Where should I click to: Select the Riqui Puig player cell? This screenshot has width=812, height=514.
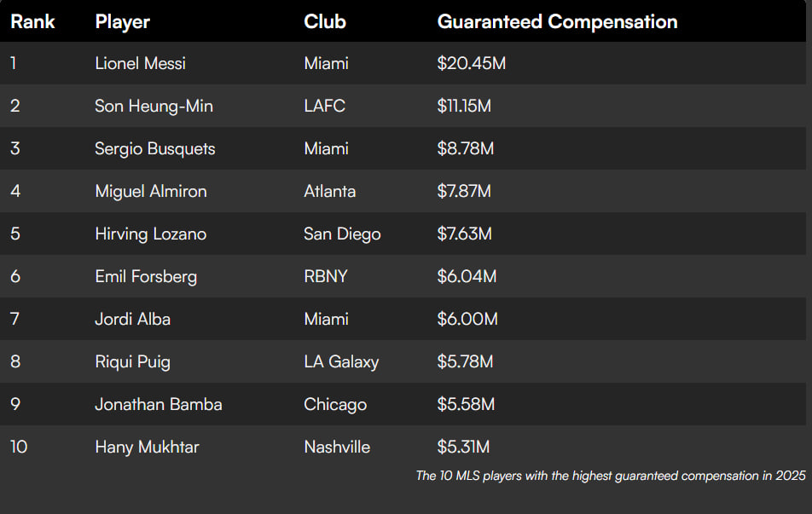[132, 362]
